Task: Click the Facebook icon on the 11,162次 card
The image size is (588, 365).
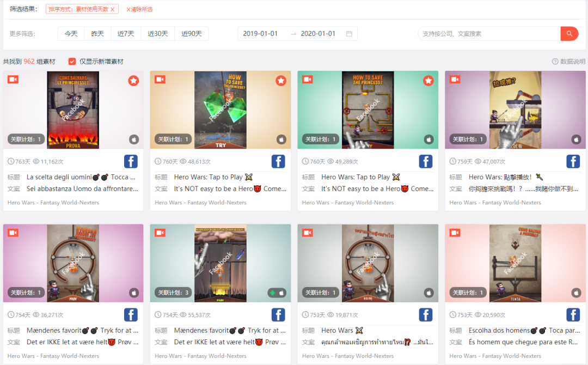Action: tap(131, 162)
